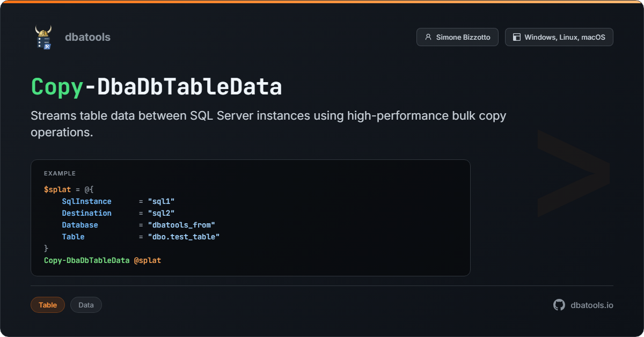Open the dbatools.io link
The width and height of the screenshot is (644, 337).
point(592,305)
